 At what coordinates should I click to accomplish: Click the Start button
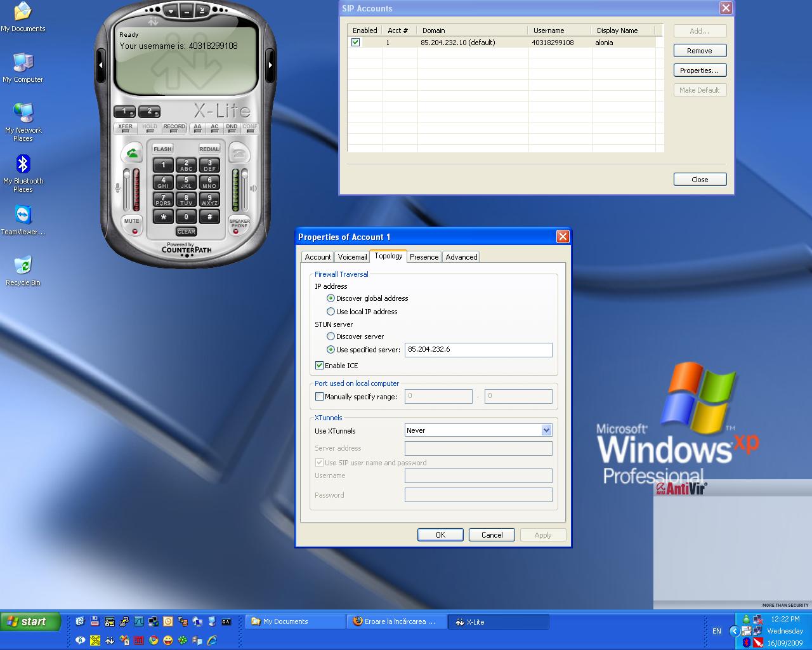[x=30, y=621]
